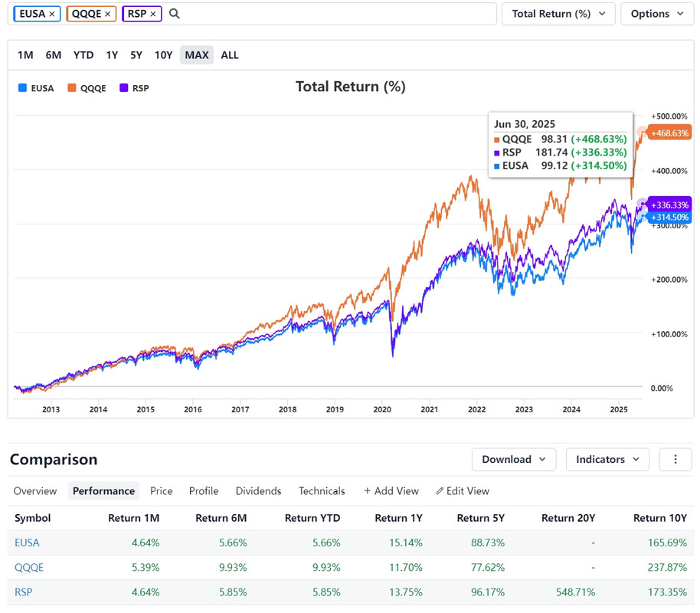Open the QQQE symbol link in table
The width and height of the screenshot is (700, 613).
[x=29, y=568]
